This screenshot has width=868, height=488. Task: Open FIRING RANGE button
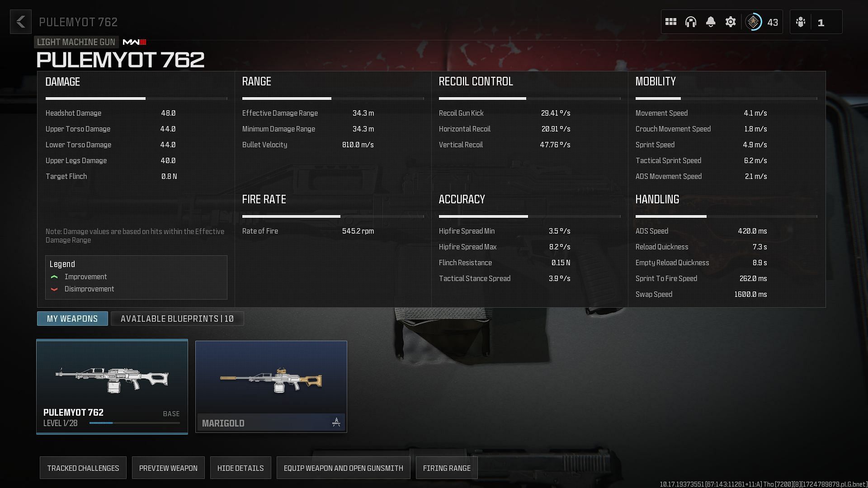coord(447,467)
